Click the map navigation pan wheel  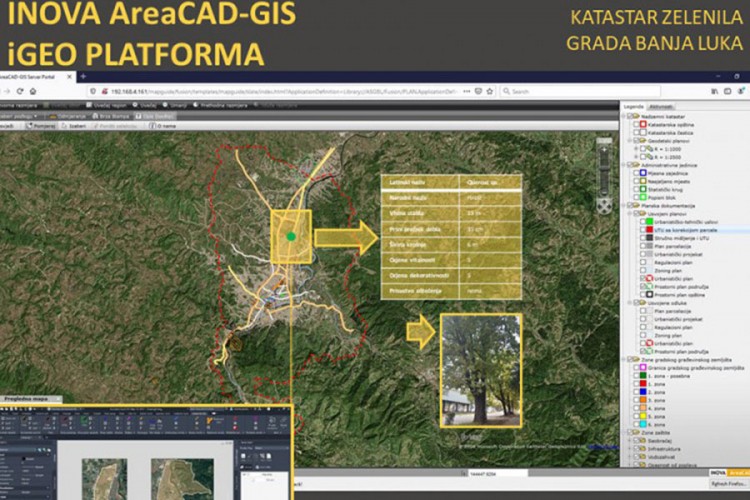point(604,206)
